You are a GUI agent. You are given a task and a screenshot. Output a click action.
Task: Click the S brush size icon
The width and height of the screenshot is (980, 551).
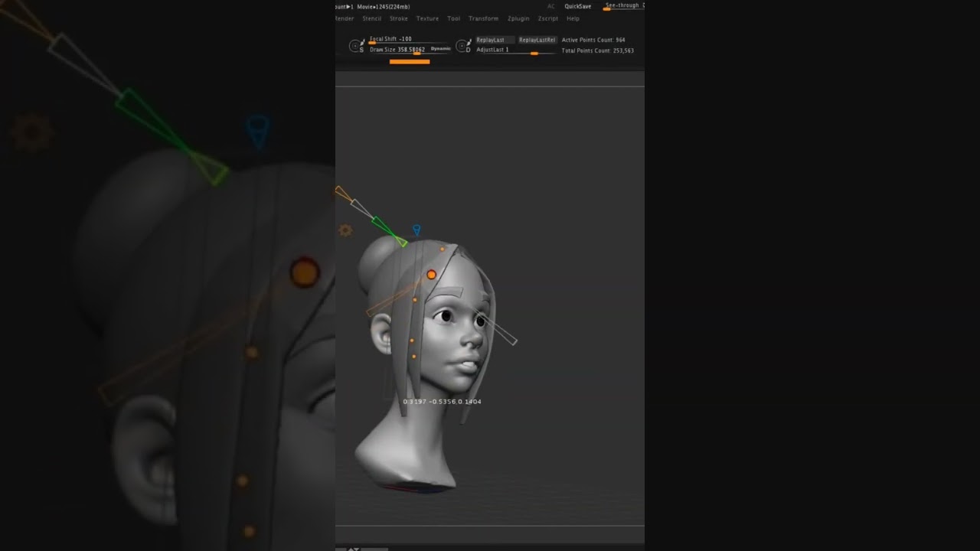click(x=356, y=46)
